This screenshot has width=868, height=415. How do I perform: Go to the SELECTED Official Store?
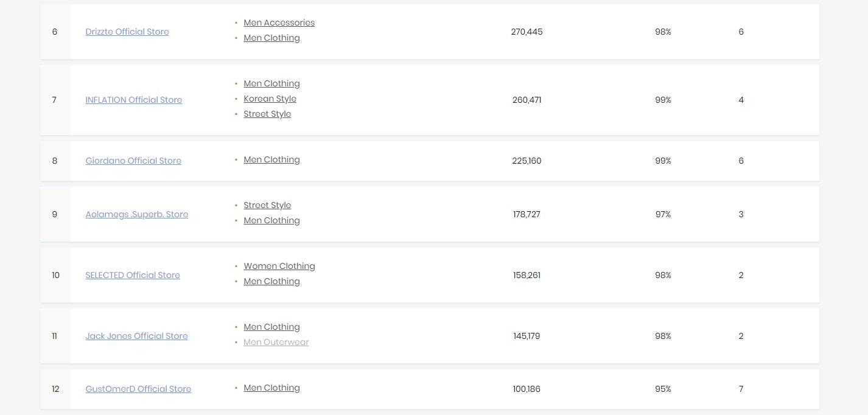pyautogui.click(x=133, y=275)
